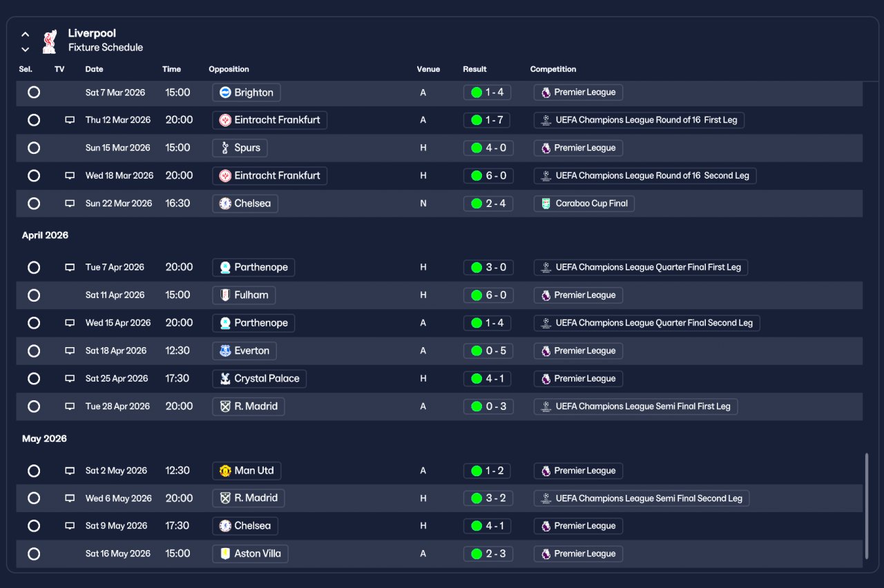884x588 pixels.
Task: Open the 2 - 4 Carabao Cup Final result
Action: point(488,204)
